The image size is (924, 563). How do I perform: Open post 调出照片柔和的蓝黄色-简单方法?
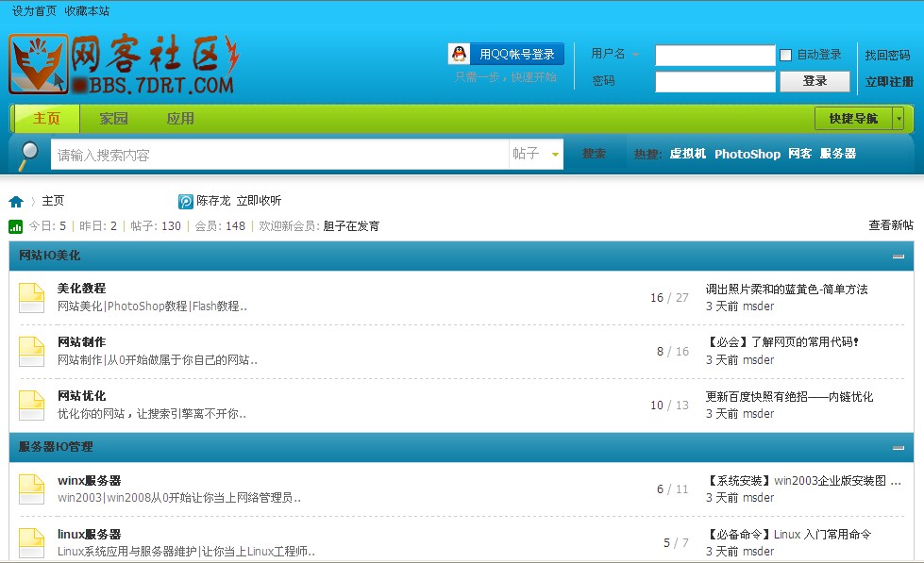[x=787, y=290]
